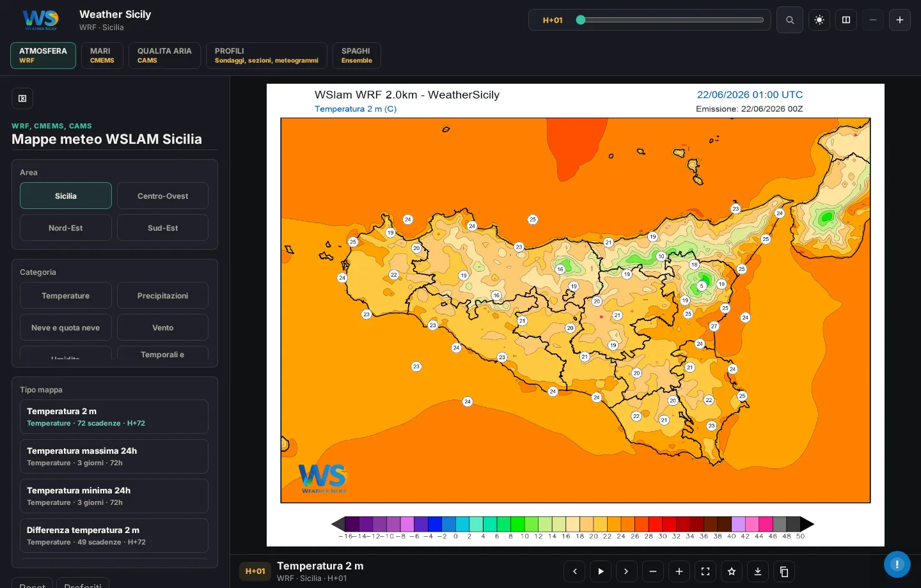
Task: Click the H+01 slider handle
Action: click(581, 20)
